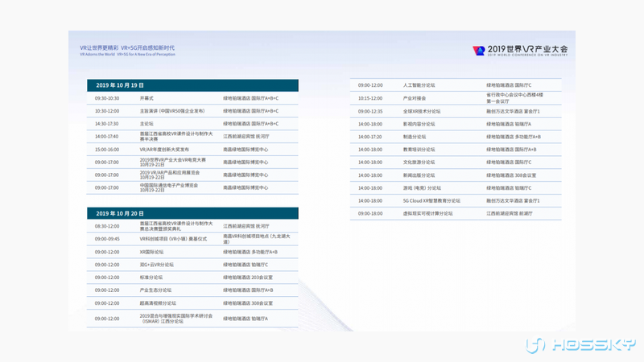
Task: Select the '超高清视频分论坛' event
Action: [158, 304]
